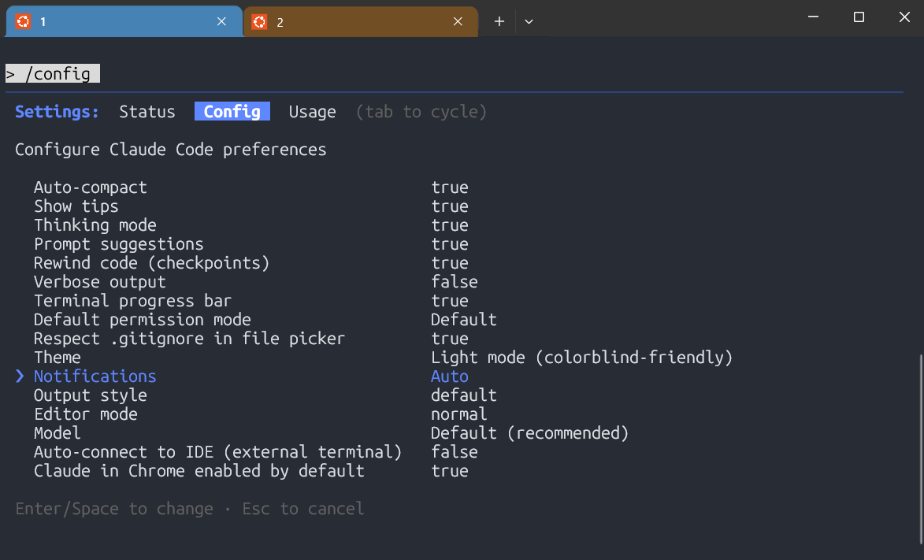This screenshot has width=924, height=560.
Task: Toggle Verbose output false value
Action: pyautogui.click(x=455, y=282)
